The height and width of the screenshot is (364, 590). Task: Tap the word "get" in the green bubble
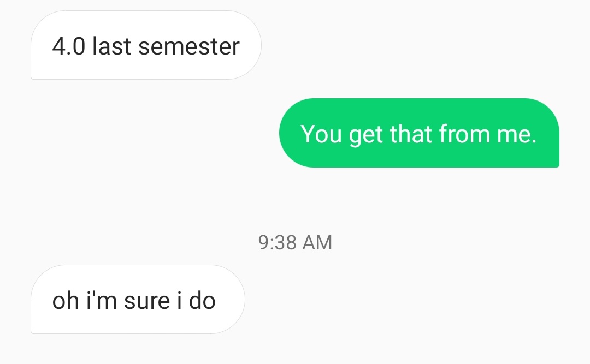(365, 135)
